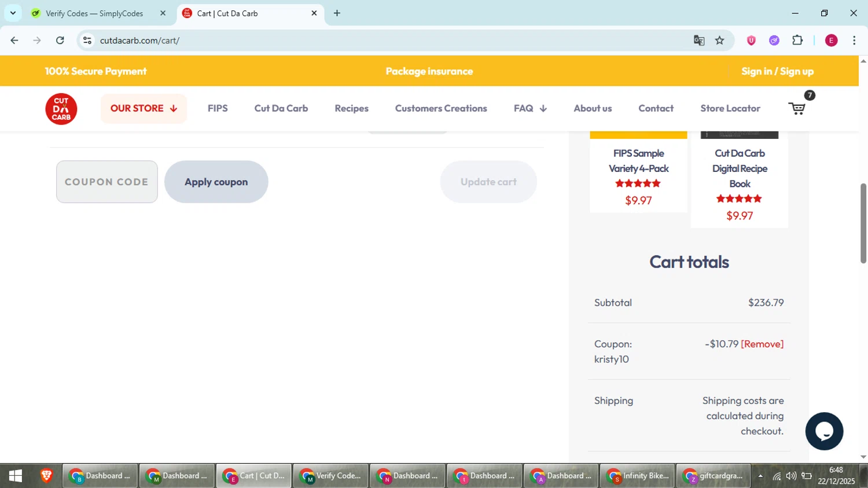Bookmark this page with star icon

click(x=719, y=41)
